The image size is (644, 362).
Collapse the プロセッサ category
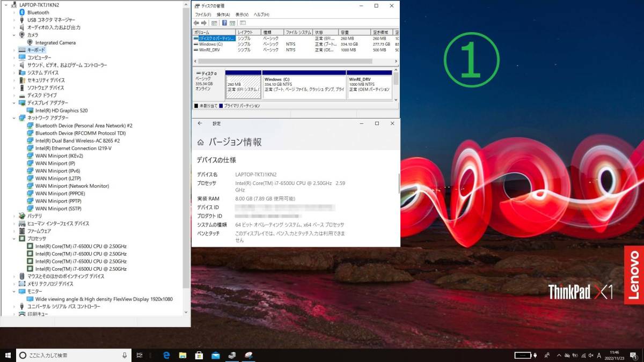coord(14,239)
